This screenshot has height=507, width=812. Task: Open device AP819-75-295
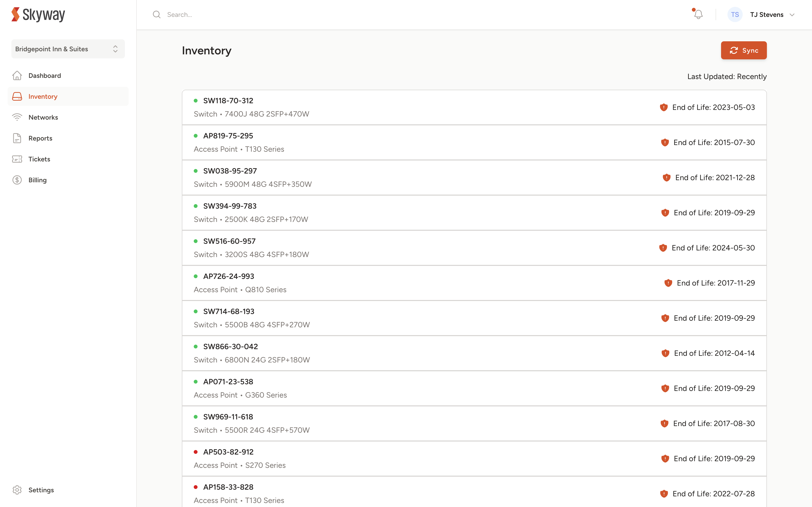[x=228, y=136]
